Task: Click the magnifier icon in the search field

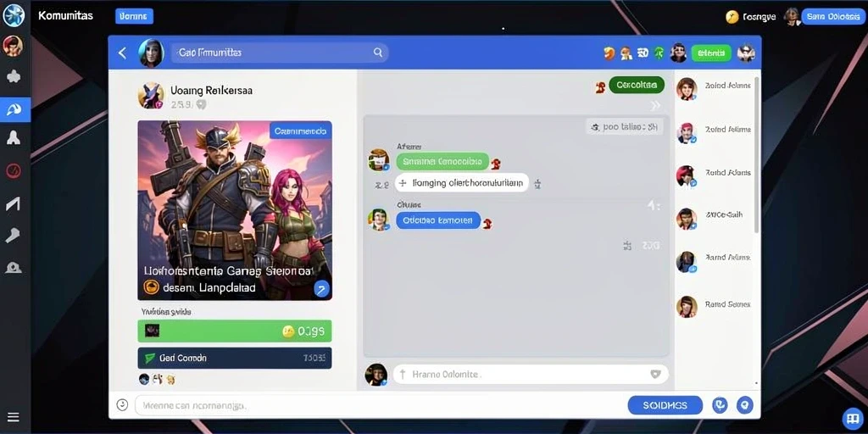Action: [377, 53]
